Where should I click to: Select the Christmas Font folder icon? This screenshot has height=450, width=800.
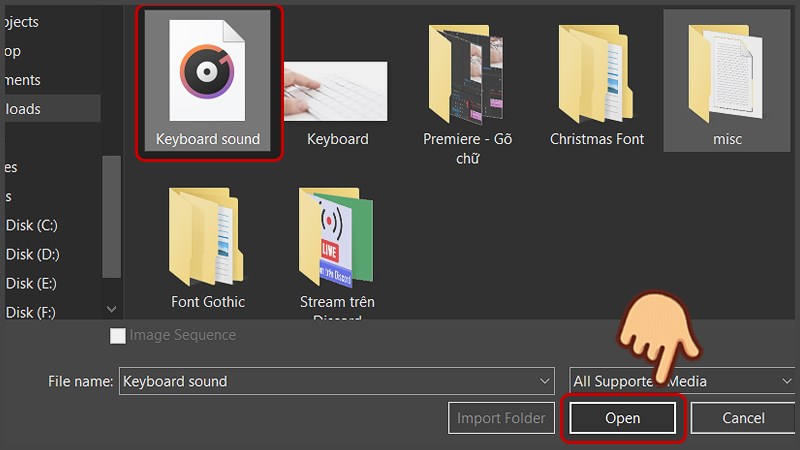click(597, 73)
